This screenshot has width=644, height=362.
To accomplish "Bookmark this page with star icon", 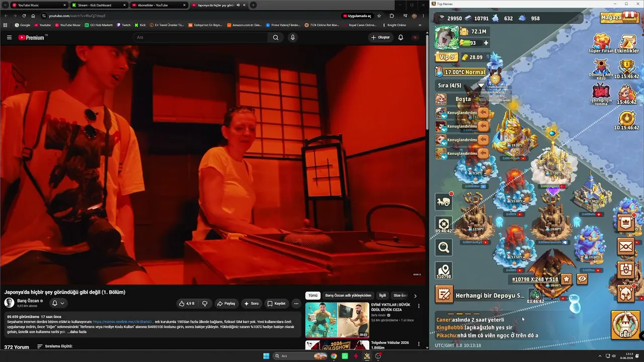I will pos(379,16).
